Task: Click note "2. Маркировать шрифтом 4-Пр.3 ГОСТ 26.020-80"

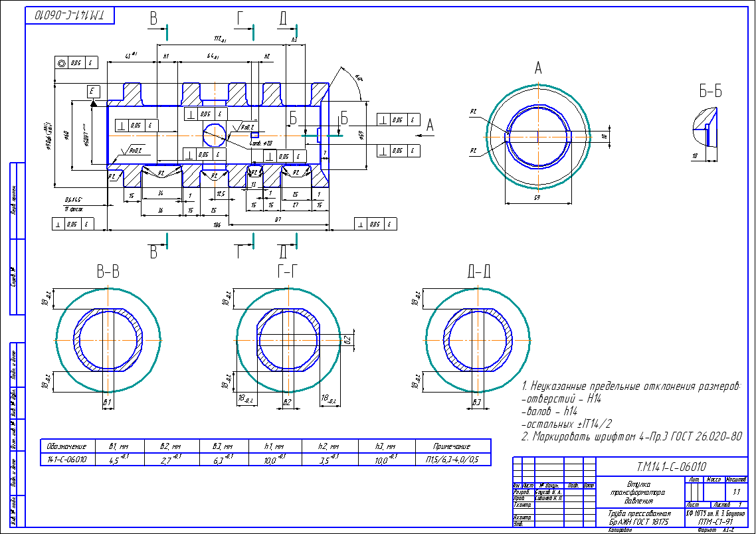Action: pyautogui.click(x=632, y=436)
